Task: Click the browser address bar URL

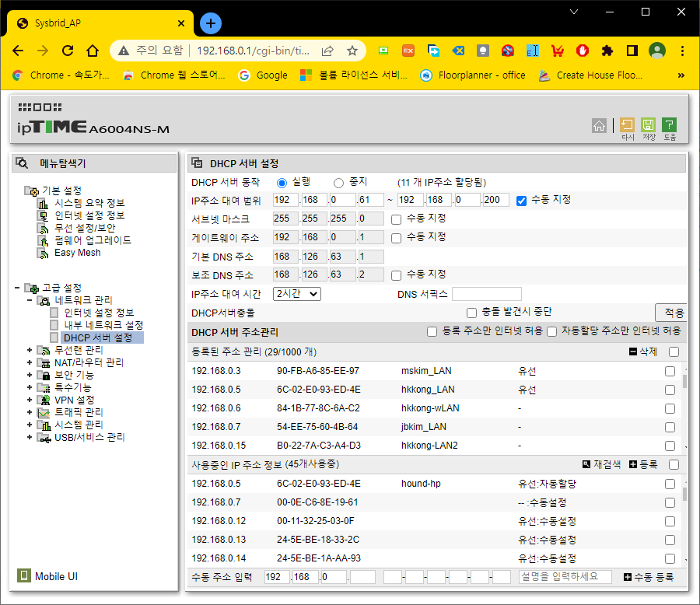Action: coord(253,51)
